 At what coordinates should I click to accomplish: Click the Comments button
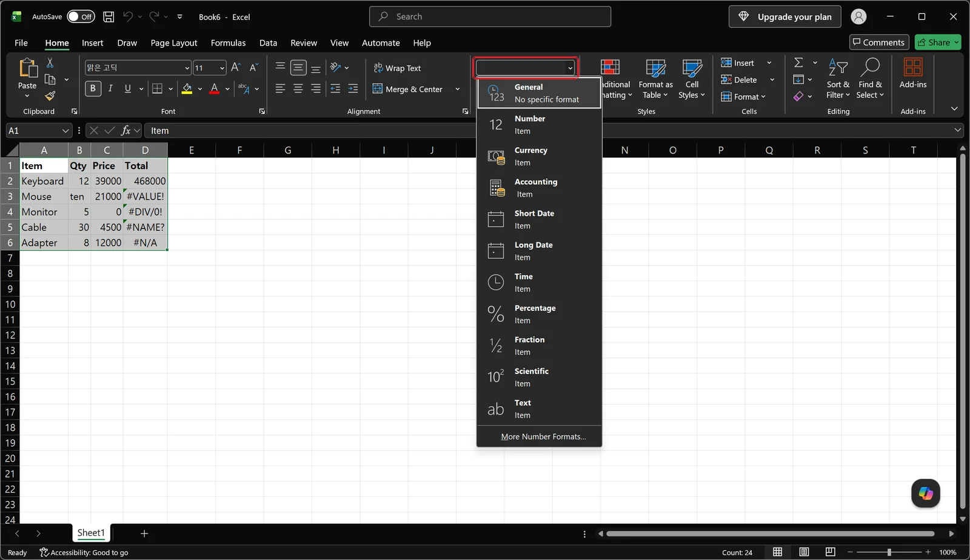point(878,42)
